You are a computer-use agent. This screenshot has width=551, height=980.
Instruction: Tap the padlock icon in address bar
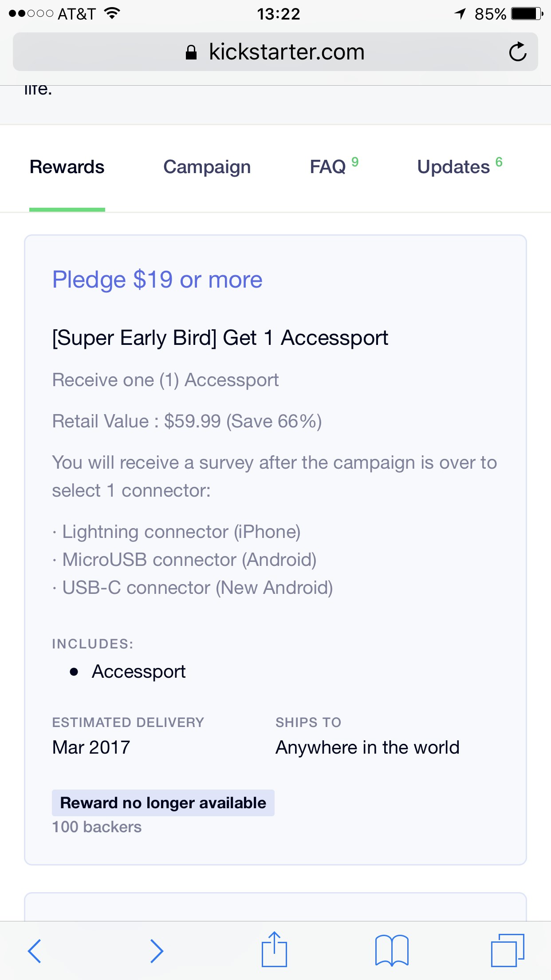point(191,52)
